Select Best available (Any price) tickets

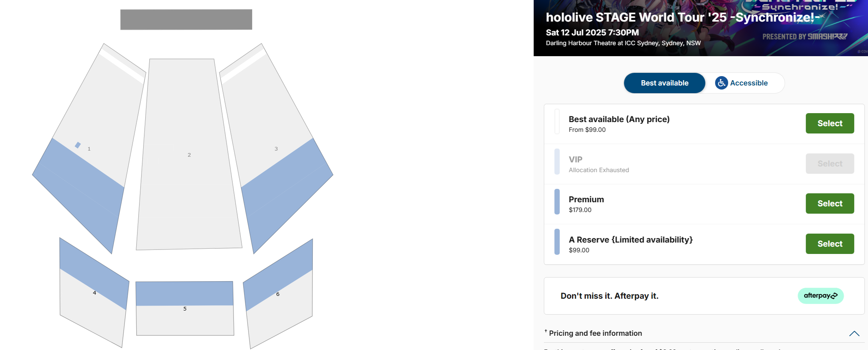click(x=829, y=123)
